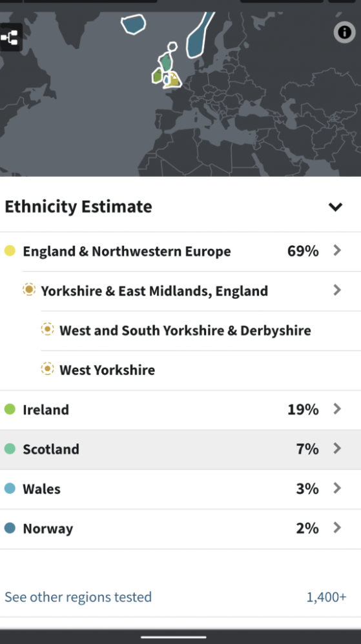This screenshot has height=644, width=361.
Task: Click the green Ireland color dot
Action: coord(10,409)
